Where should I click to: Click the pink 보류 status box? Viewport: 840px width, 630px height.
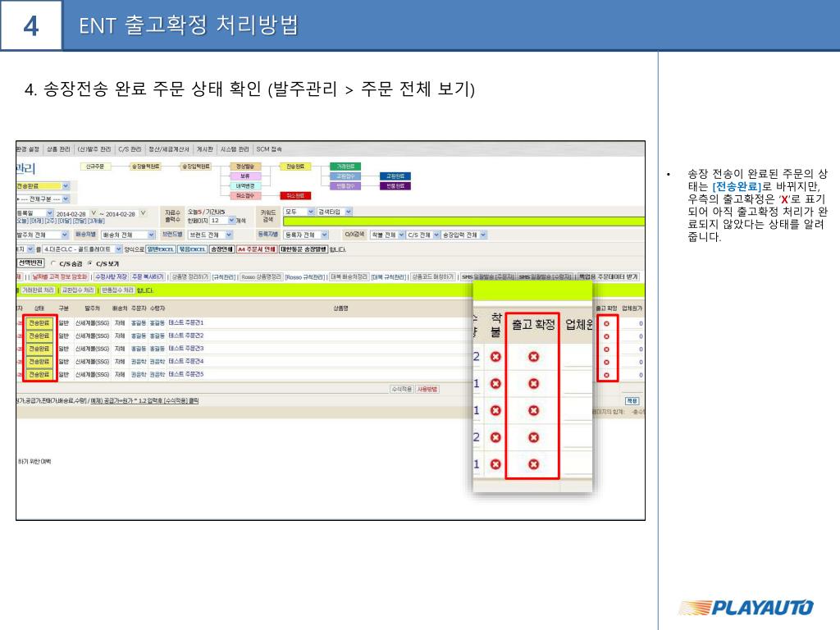click(x=244, y=176)
